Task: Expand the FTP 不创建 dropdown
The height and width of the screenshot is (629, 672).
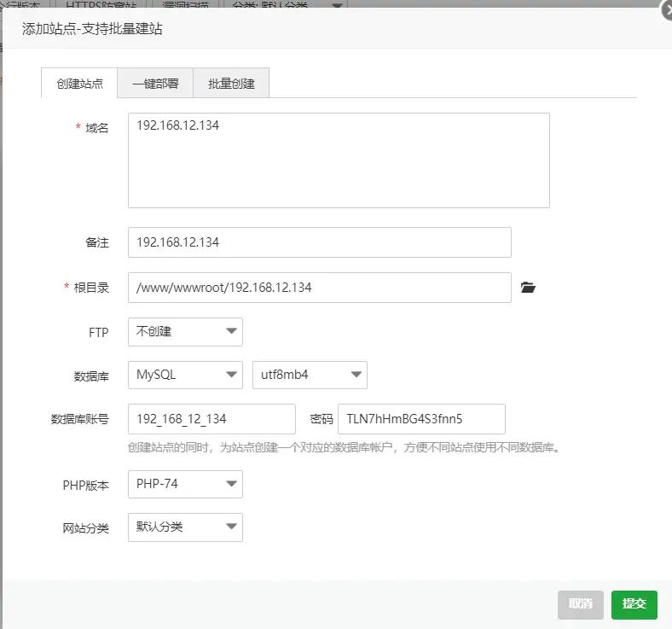Action: tap(185, 332)
